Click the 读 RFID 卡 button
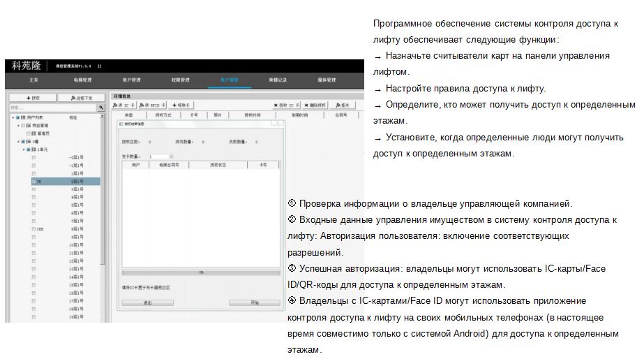The height and width of the screenshot is (359, 644). [x=152, y=105]
